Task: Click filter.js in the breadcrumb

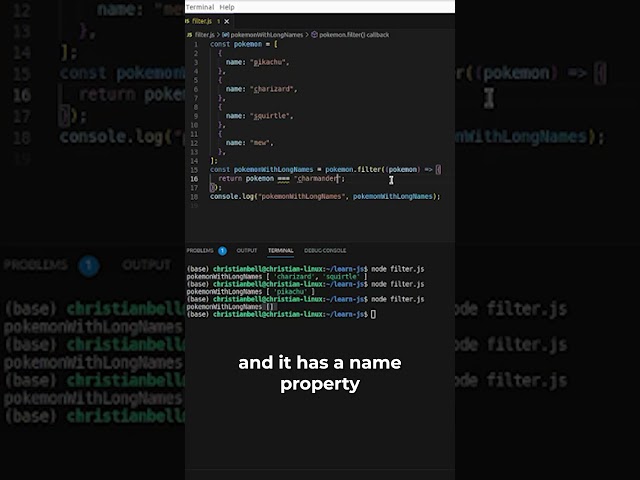Action: pos(204,35)
